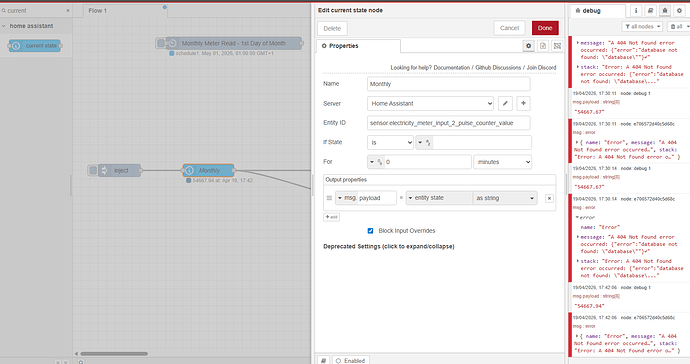Click the Delete button

pos(332,28)
